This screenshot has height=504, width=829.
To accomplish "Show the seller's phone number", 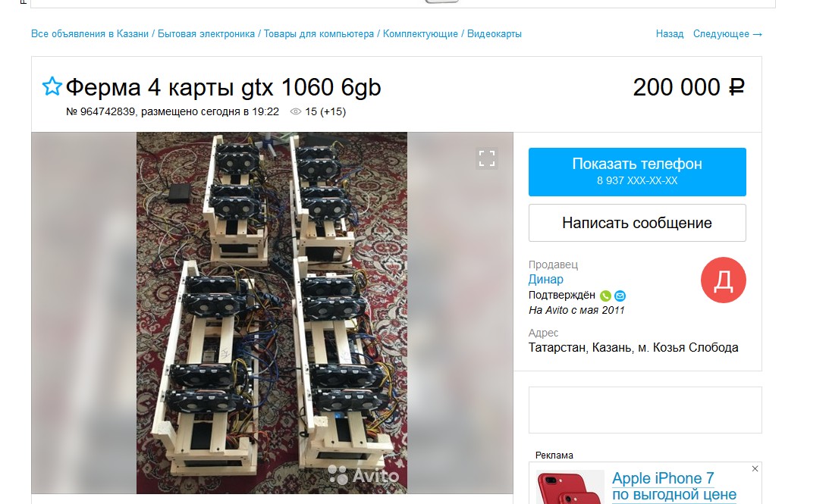I will pyautogui.click(x=637, y=172).
